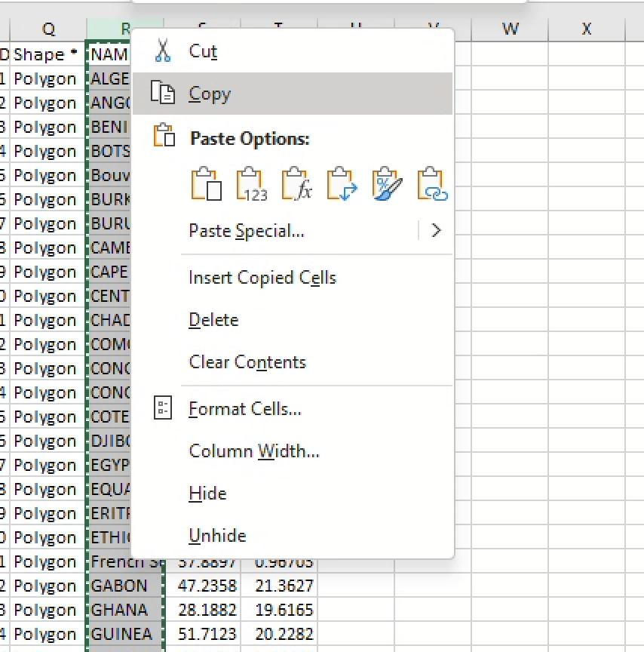This screenshot has height=652, width=644.
Task: Click the Copy pages icon
Action: (x=163, y=94)
